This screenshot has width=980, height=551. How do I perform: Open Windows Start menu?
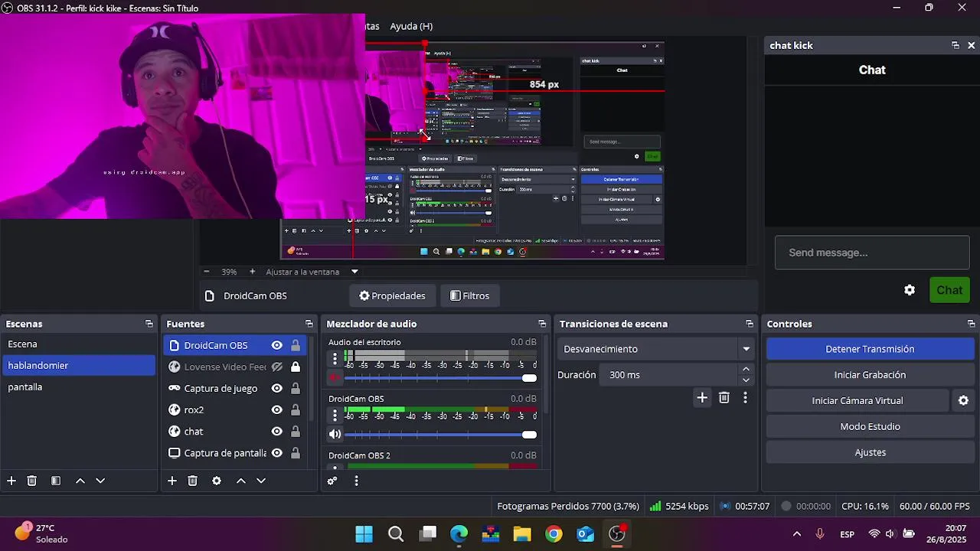click(x=364, y=534)
